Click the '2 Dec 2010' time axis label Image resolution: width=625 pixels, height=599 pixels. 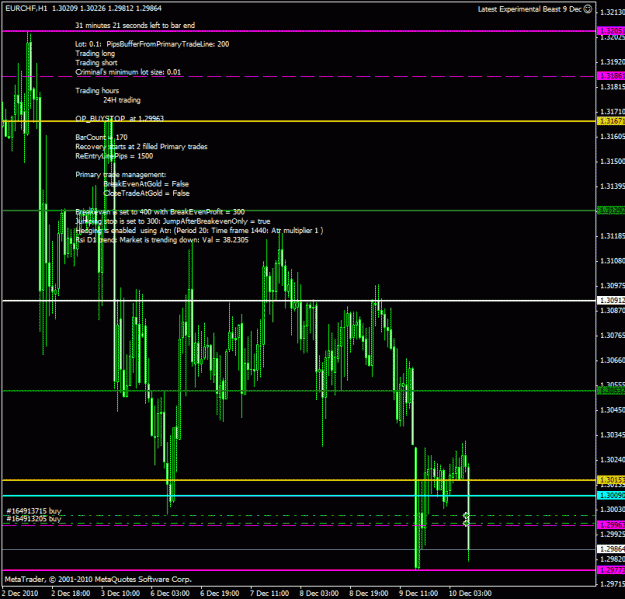[20, 593]
